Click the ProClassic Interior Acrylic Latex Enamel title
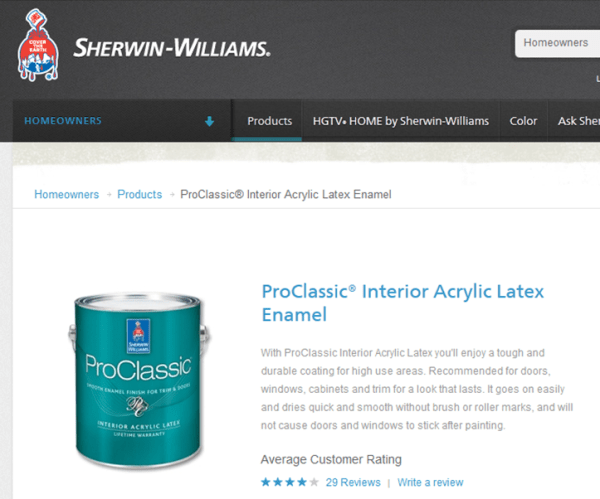Image resolution: width=600 pixels, height=499 pixels. 403,303
